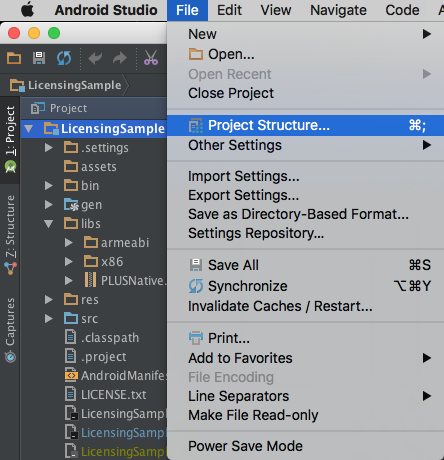Collapse the libs folder

tap(49, 224)
